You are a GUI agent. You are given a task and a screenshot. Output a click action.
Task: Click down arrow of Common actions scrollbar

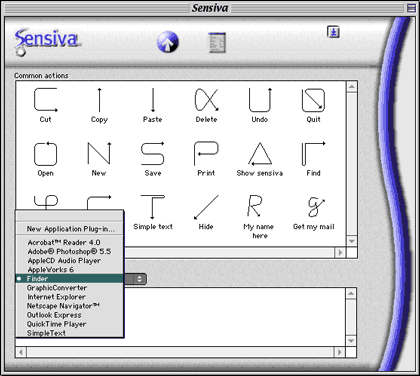pyautogui.click(x=352, y=241)
